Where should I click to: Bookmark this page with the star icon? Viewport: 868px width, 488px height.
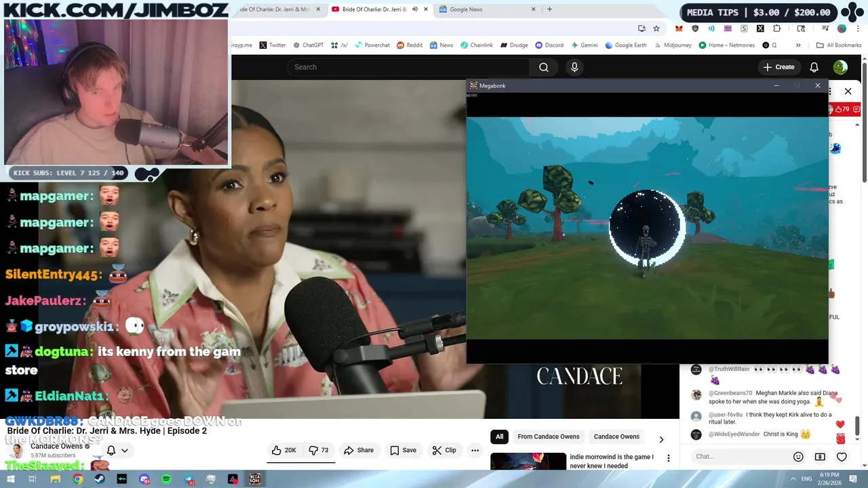(656, 28)
